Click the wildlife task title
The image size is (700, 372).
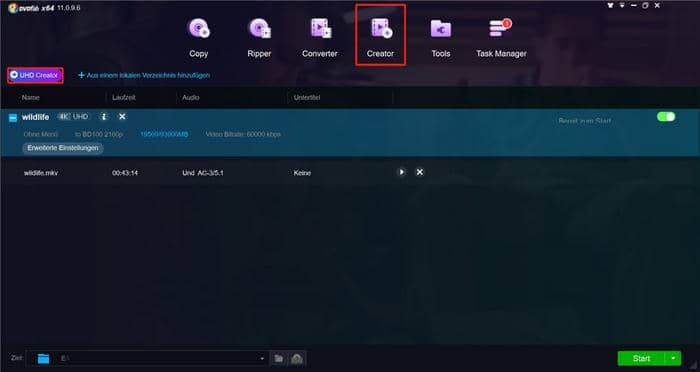[x=35, y=117]
